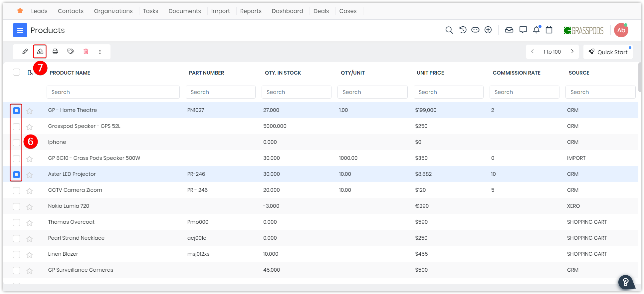This screenshot has width=644, height=294.
Task: Open the Dashboard module
Action: tap(287, 11)
